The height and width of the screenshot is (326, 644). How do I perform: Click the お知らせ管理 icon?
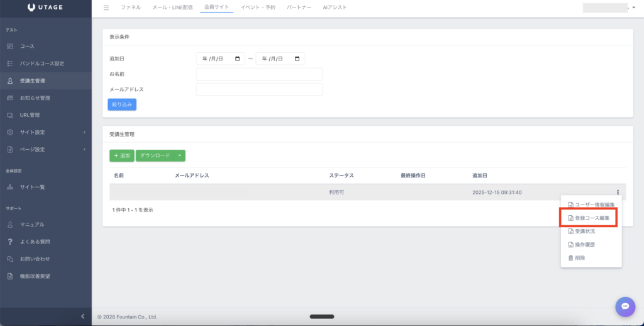point(10,98)
